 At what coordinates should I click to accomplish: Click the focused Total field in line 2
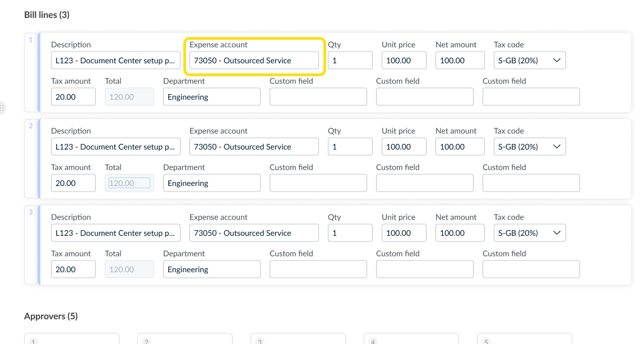click(129, 183)
